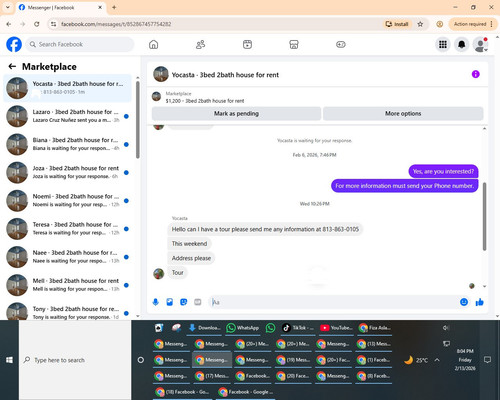Click Mark as pending button
Screen dimensions: 500x400
pos(236,113)
